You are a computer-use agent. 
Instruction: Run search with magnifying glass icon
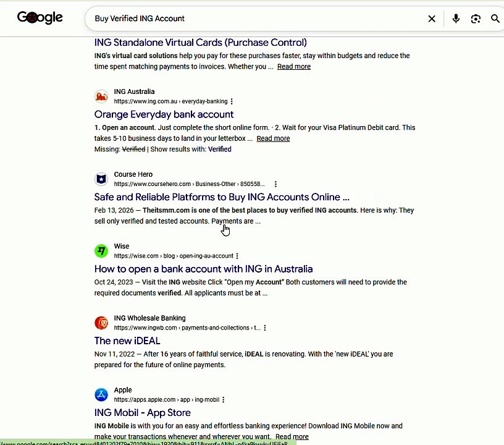[495, 19]
